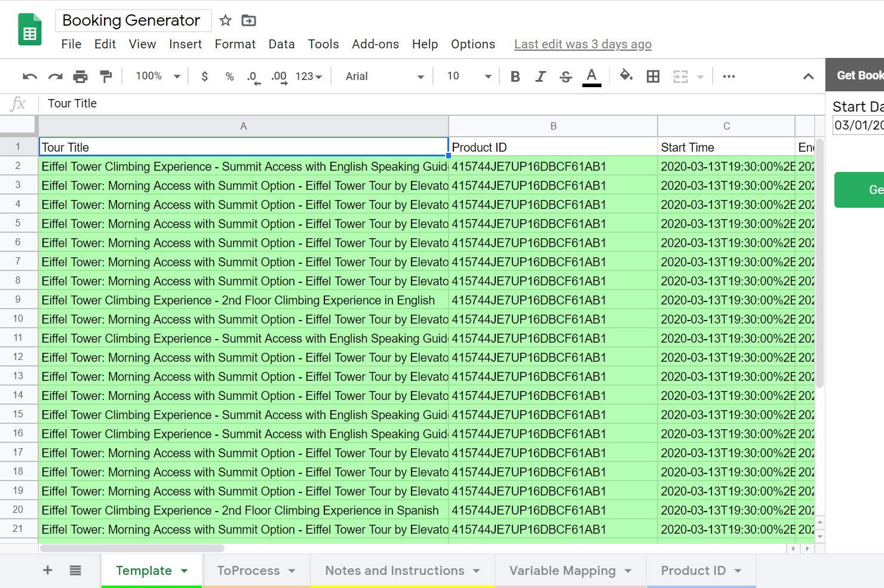Select row 9 header
Image resolution: width=884 pixels, height=588 pixels.
pyautogui.click(x=18, y=300)
